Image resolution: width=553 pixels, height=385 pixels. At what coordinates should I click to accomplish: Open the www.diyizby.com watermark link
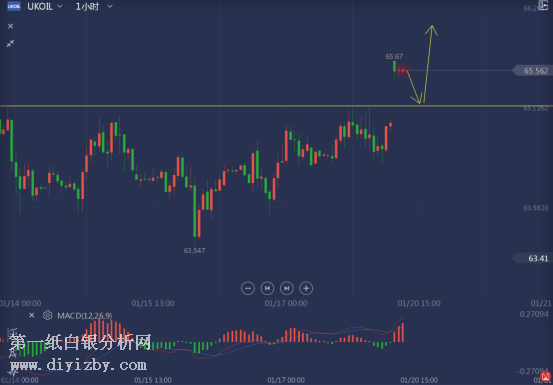tap(78, 365)
